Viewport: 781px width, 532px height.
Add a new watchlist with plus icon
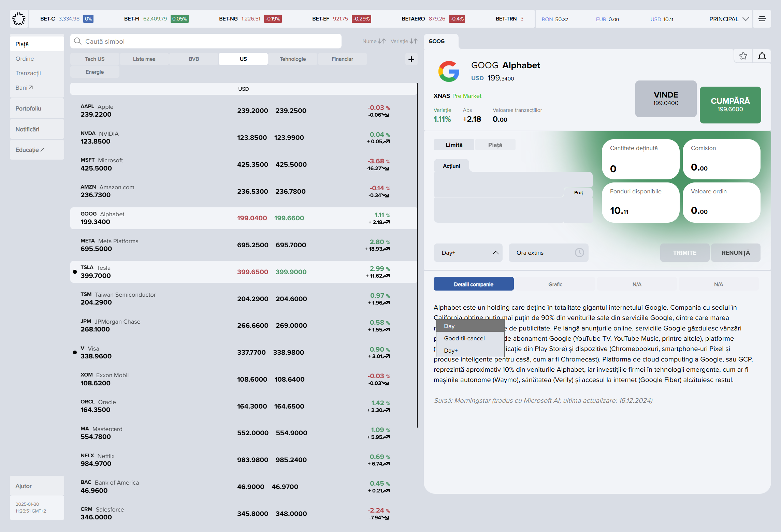tap(411, 59)
